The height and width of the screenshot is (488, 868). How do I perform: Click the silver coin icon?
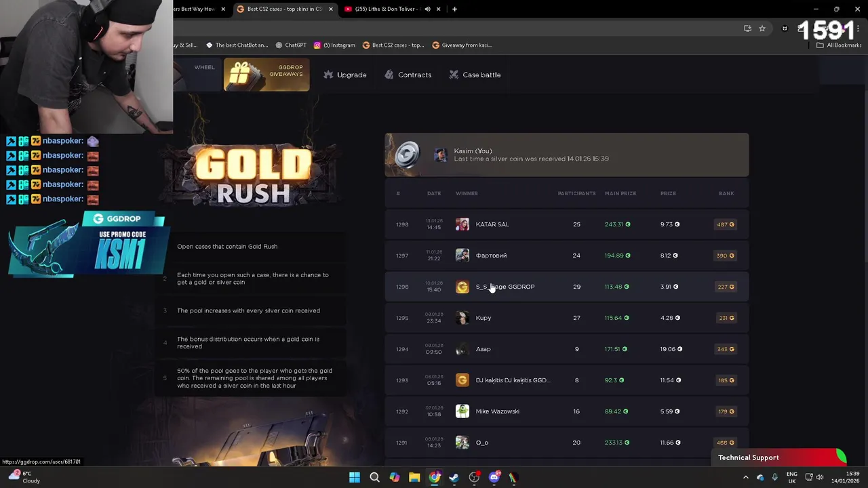(x=407, y=155)
